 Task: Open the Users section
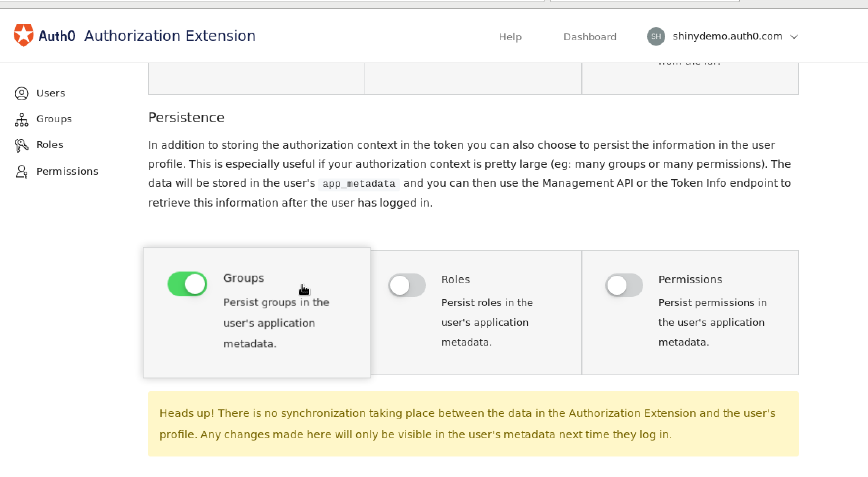coord(51,93)
